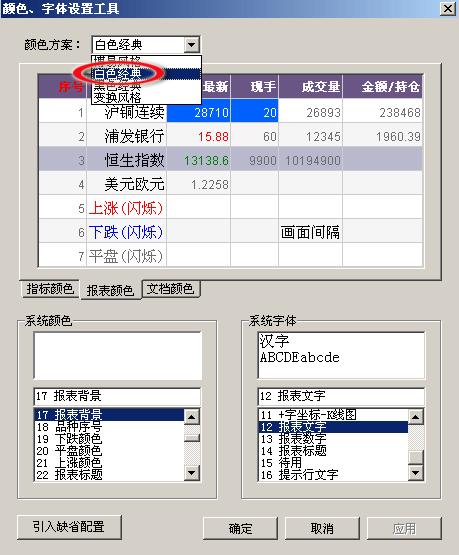459x555 pixels.
Task: Confirm with the 确定 button
Action: pyautogui.click(x=240, y=528)
